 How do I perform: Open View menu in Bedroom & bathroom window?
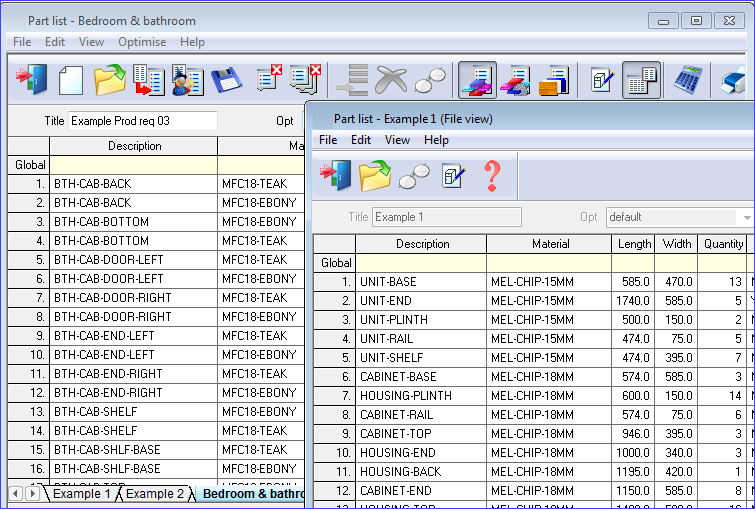(91, 42)
